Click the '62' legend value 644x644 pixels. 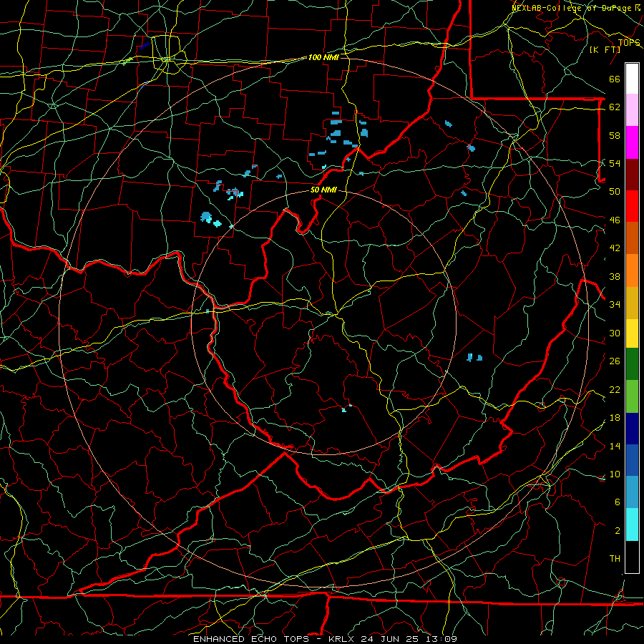pyautogui.click(x=615, y=107)
